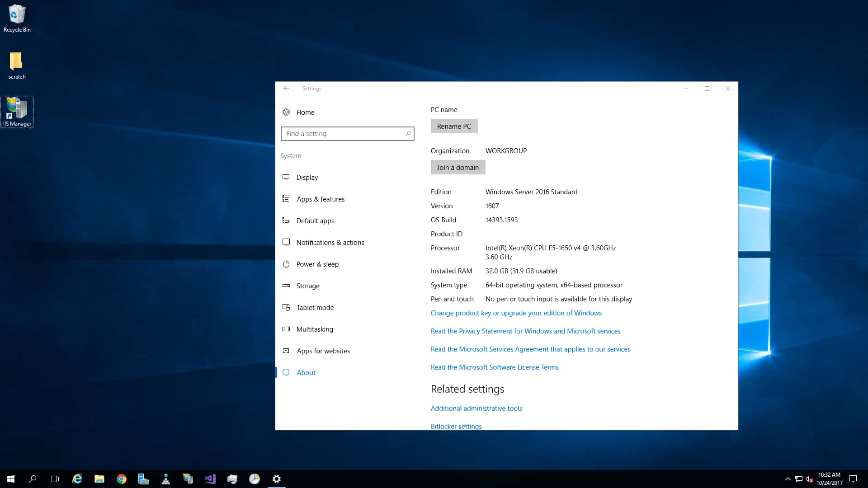Click the magnifier in Find a setting box
868x488 pixels.
pyautogui.click(x=408, y=133)
